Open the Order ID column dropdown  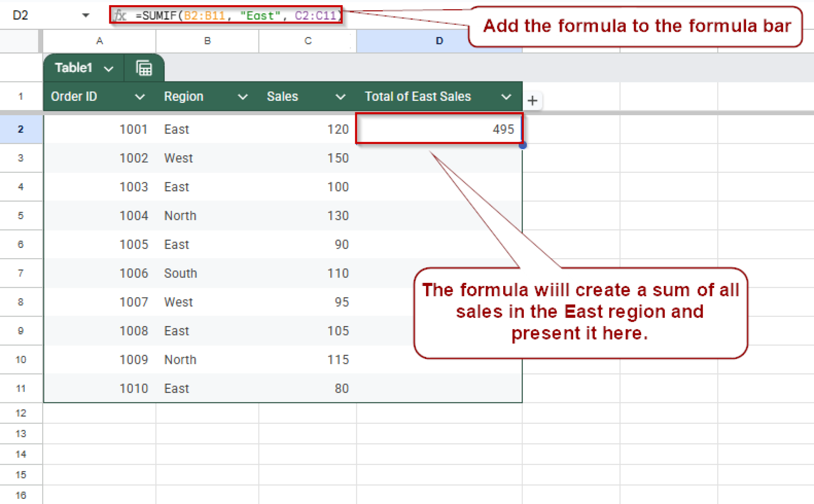coord(140,97)
